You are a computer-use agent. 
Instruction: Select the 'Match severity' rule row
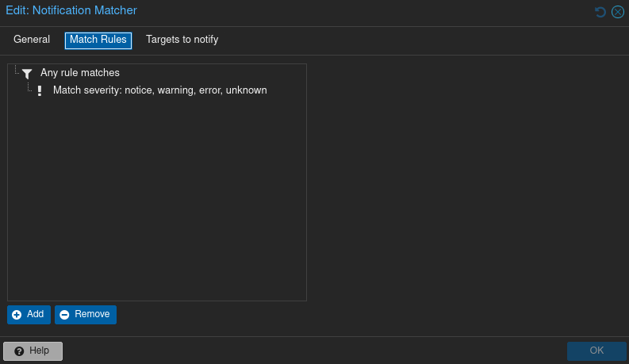coord(157,90)
